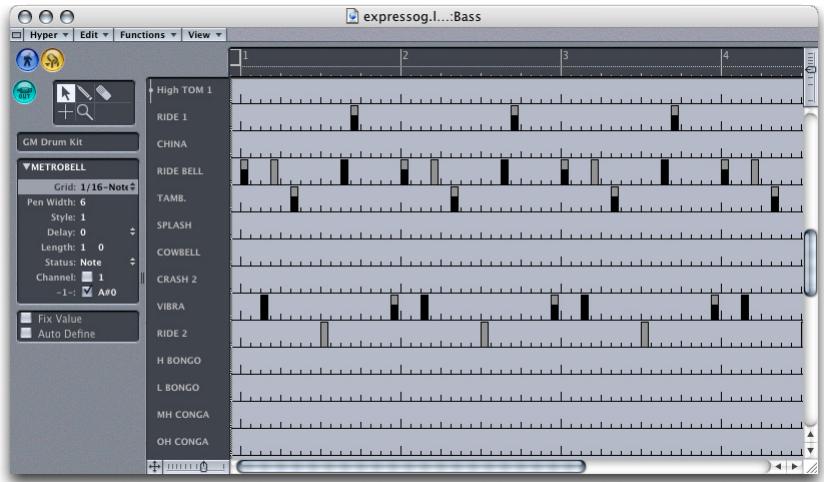The width and height of the screenshot is (824, 482).
Task: Click the first VIBRA note event
Action: (x=264, y=307)
